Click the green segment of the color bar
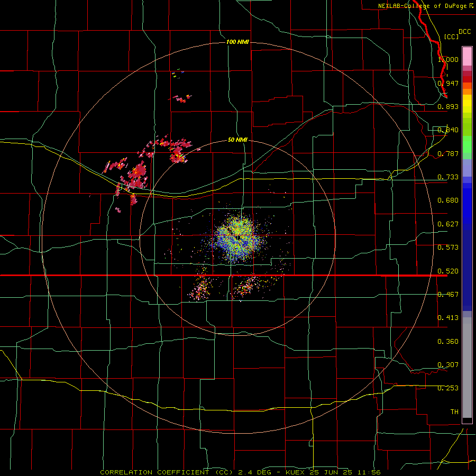 tap(467, 144)
